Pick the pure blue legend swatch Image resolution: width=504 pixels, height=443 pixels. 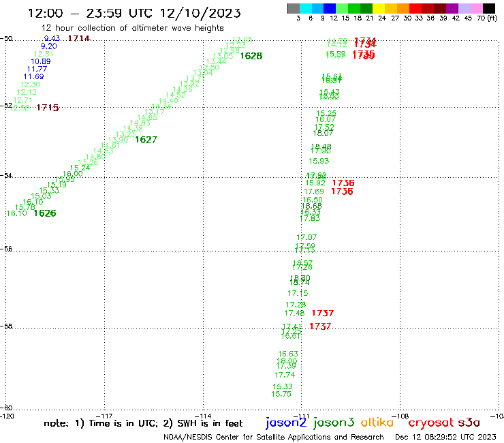pos(330,8)
